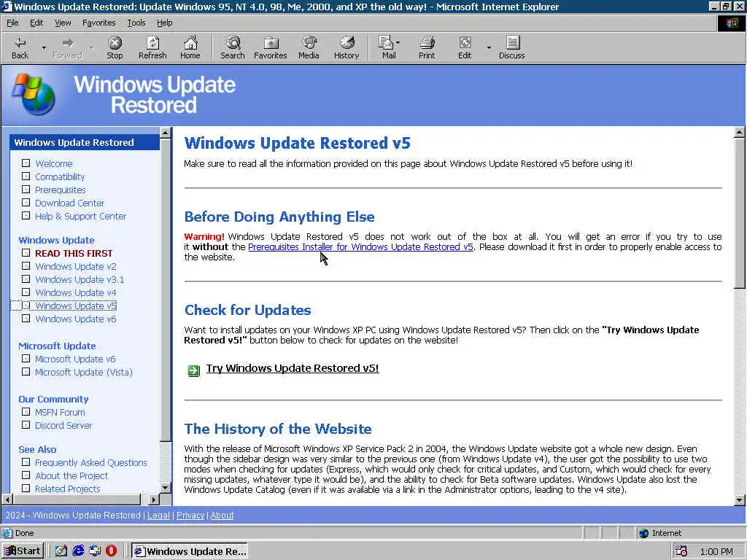Click the Windows Update Restored globe logo
Viewport: 747px width, 560px height.
point(34,94)
